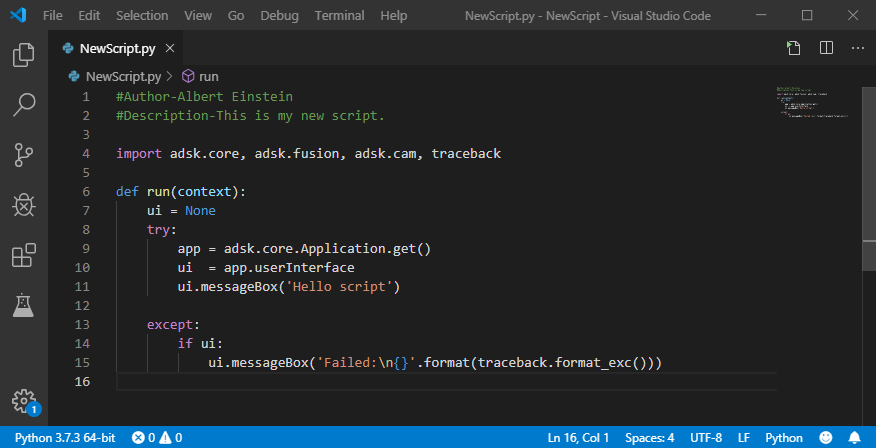This screenshot has width=876, height=448.
Task: Click line number 13 in gutter
Action: click(x=82, y=325)
